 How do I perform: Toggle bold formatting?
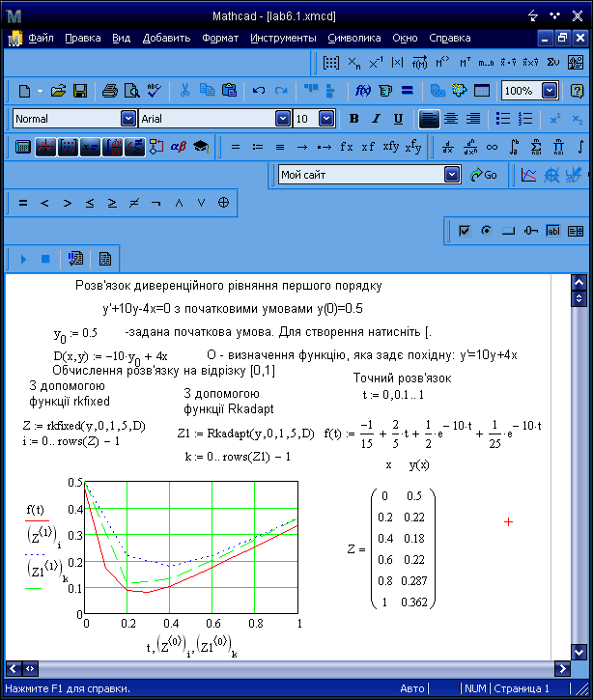click(x=353, y=119)
